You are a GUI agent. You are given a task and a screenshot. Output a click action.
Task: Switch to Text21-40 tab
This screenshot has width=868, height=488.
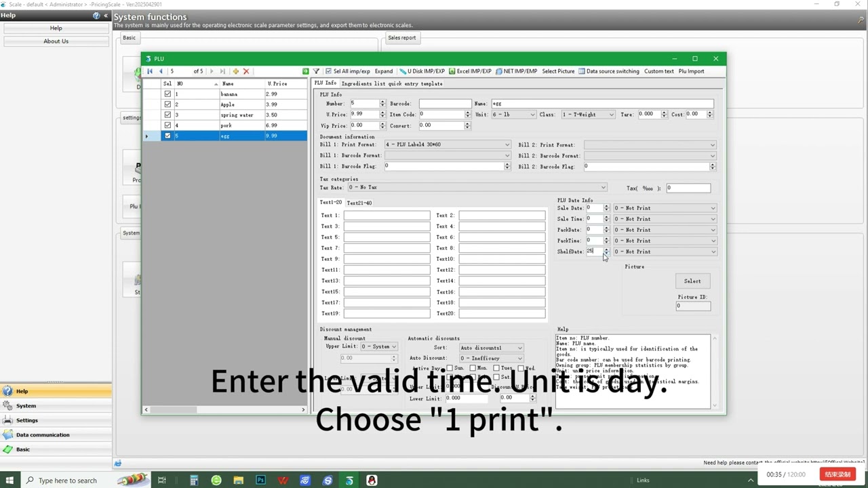pyautogui.click(x=359, y=203)
